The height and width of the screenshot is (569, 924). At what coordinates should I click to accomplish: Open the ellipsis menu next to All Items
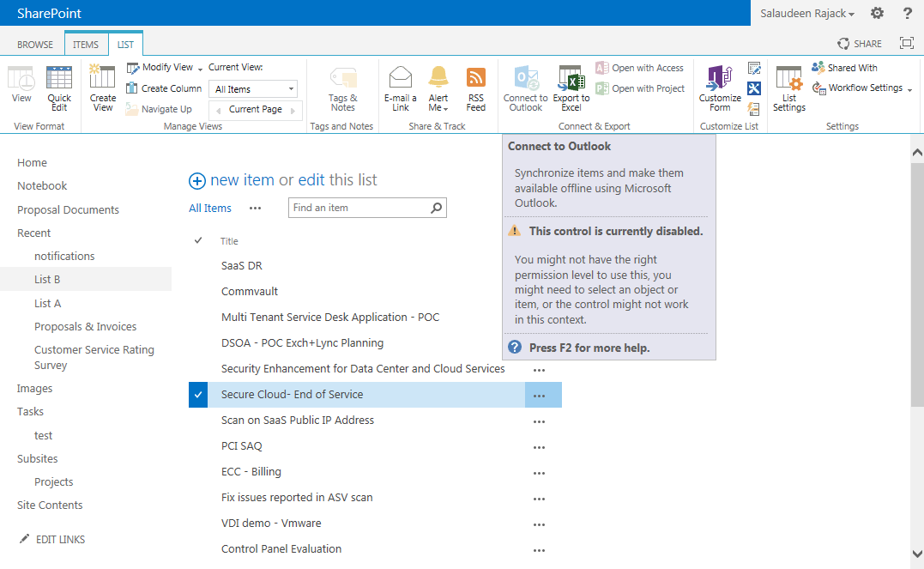pos(255,209)
